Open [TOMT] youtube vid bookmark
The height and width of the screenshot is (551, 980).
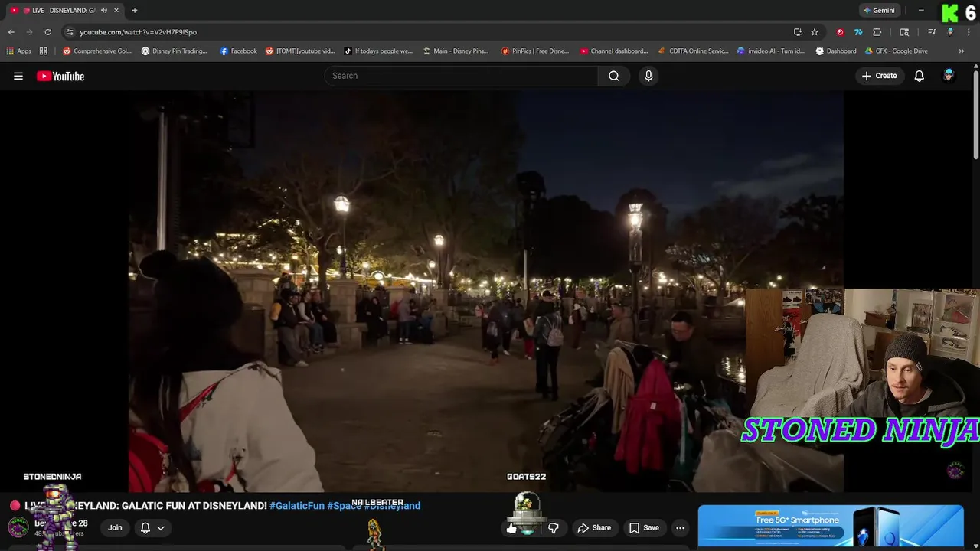click(x=300, y=51)
